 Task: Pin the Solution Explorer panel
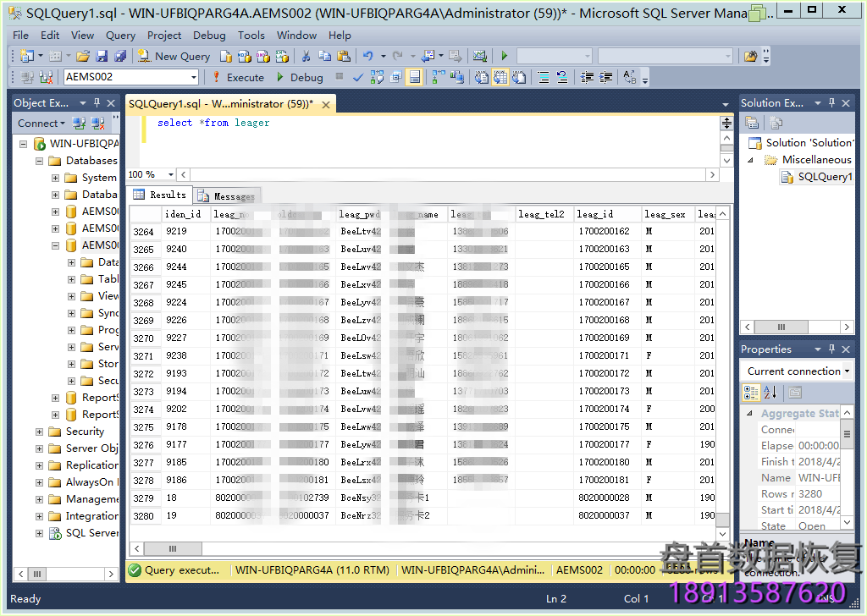[x=831, y=102]
